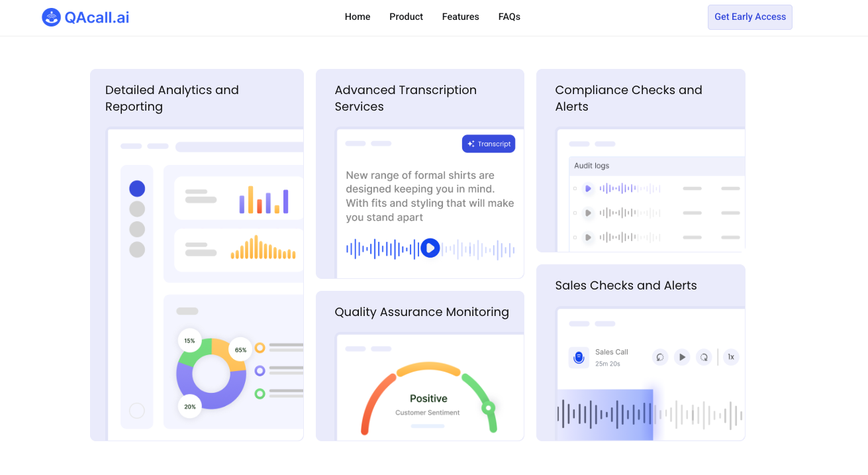Select the green legend circle beside donut chart

(x=260, y=394)
